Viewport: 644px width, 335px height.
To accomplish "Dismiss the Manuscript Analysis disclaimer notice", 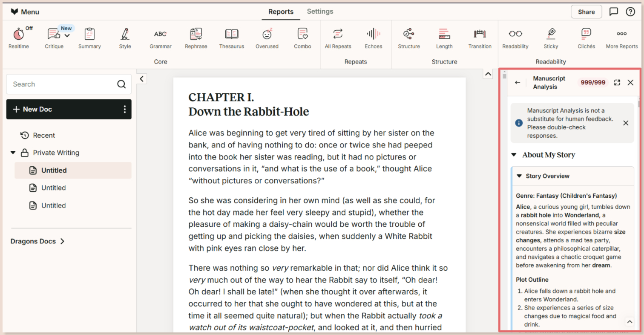I will 625,123.
